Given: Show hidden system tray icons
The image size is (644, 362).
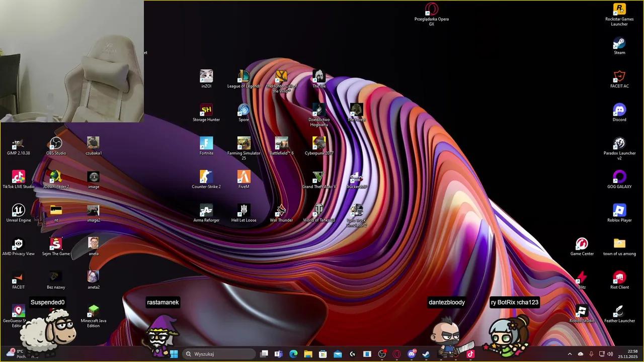Looking at the screenshot, I should pyautogui.click(x=570, y=354).
